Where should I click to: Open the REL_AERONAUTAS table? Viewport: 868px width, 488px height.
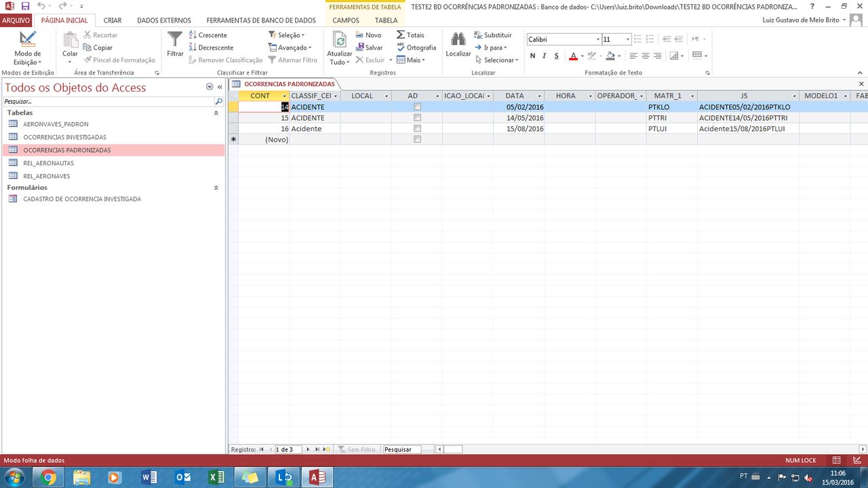point(113,163)
